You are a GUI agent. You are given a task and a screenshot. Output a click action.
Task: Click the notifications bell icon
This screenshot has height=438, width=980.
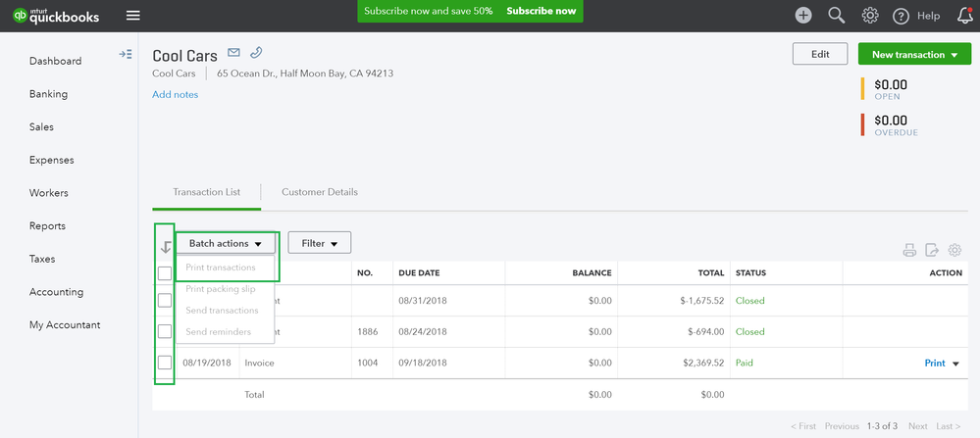point(964,15)
